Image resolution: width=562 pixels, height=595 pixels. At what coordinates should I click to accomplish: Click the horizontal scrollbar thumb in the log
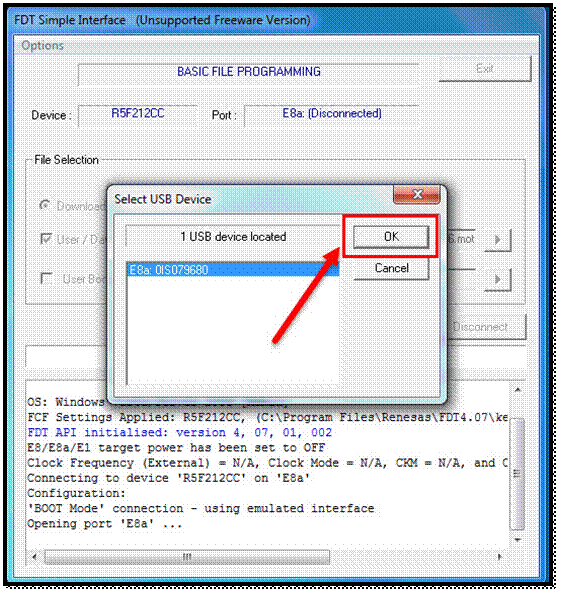187,557
